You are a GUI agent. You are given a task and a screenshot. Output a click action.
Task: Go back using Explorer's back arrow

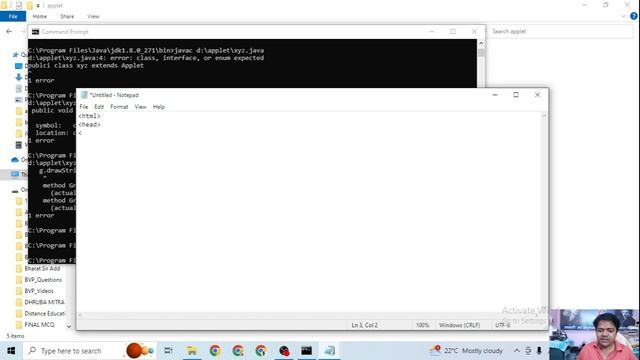(x=9, y=31)
